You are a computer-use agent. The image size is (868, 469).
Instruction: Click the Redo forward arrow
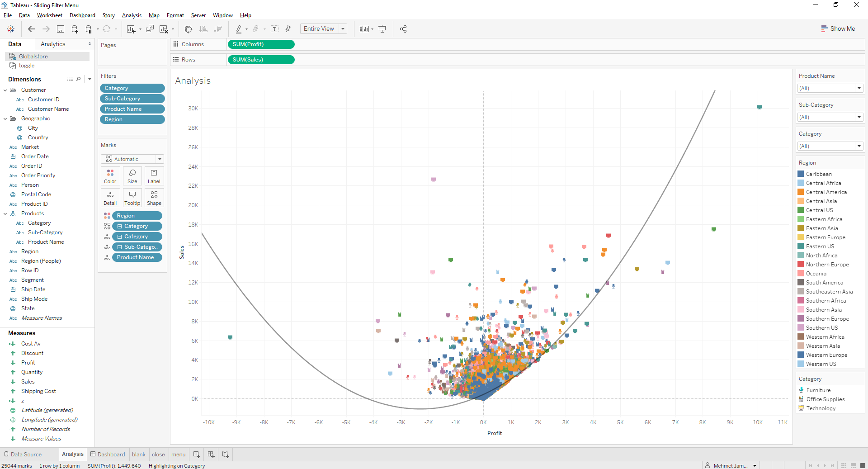pos(46,29)
